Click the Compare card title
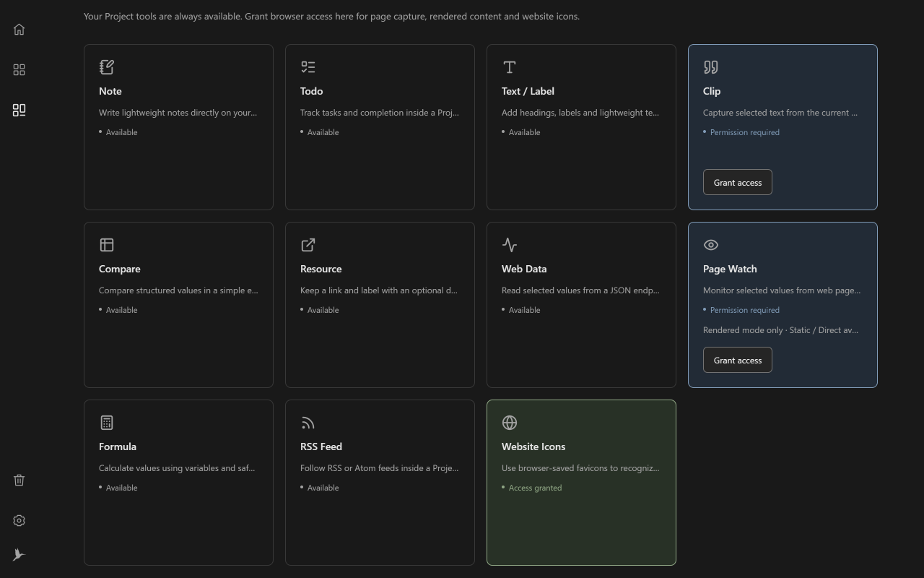This screenshot has width=924, height=578. coord(120,269)
